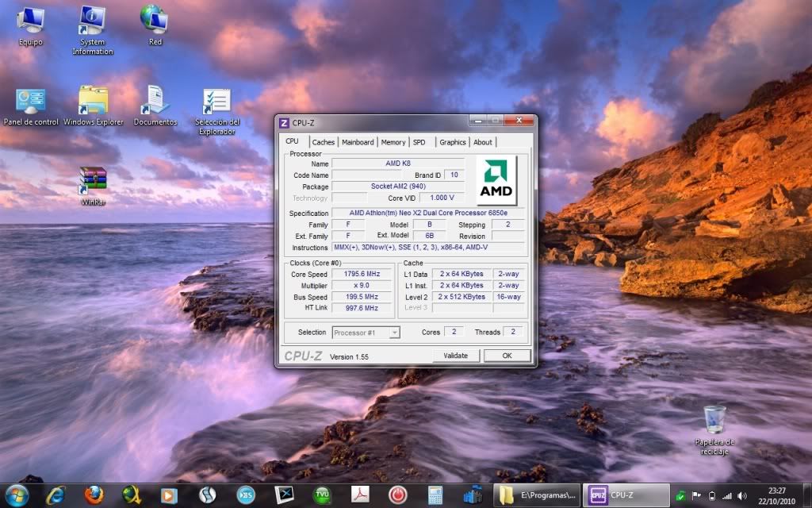Open the About tab
The height and width of the screenshot is (508, 812).
[x=483, y=142]
